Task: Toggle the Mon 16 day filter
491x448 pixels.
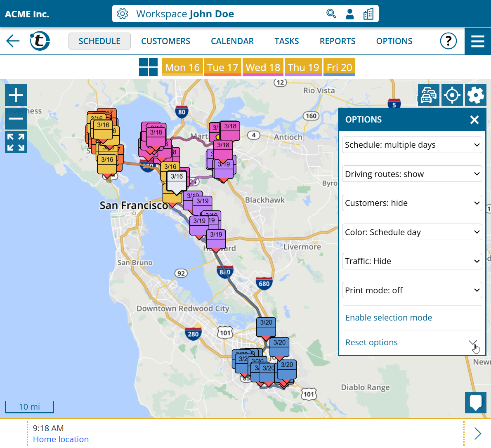Action: (x=182, y=67)
